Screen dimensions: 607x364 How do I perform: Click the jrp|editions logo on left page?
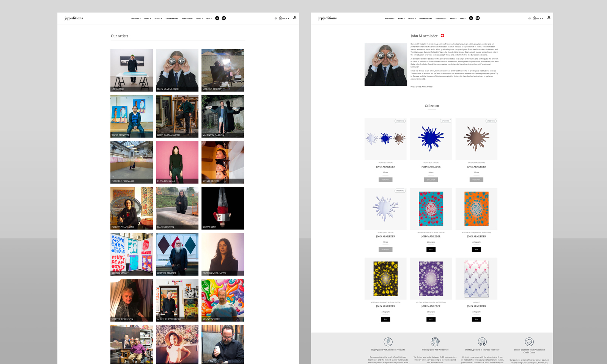(x=74, y=18)
